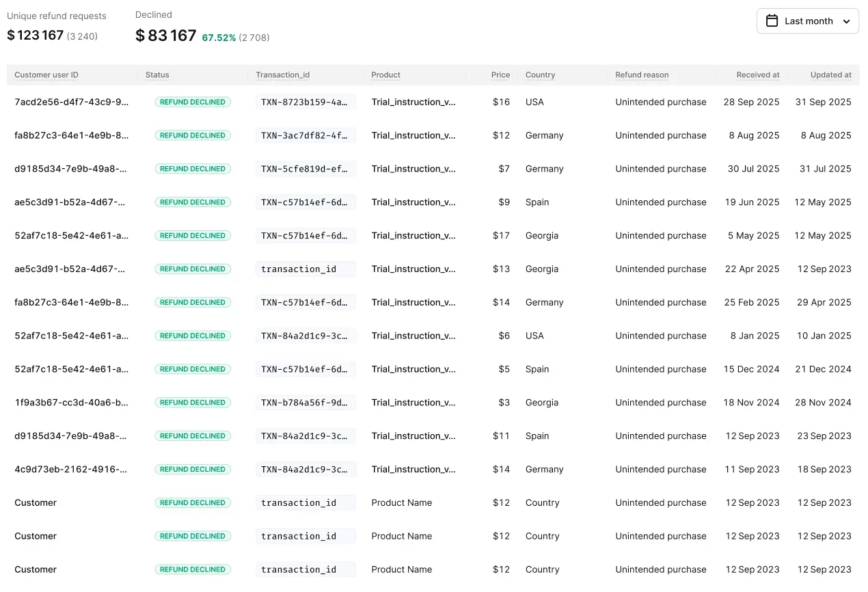The width and height of the screenshot is (868, 592).
Task: Open transaction TXN-5cfe819d-ef…
Action: pos(306,169)
